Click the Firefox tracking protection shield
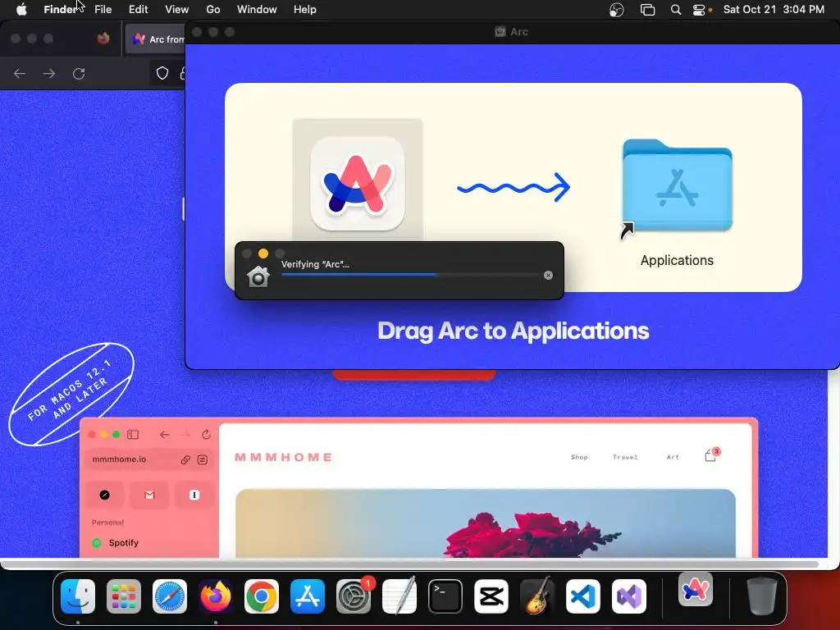The height and width of the screenshot is (630, 840). [162, 73]
